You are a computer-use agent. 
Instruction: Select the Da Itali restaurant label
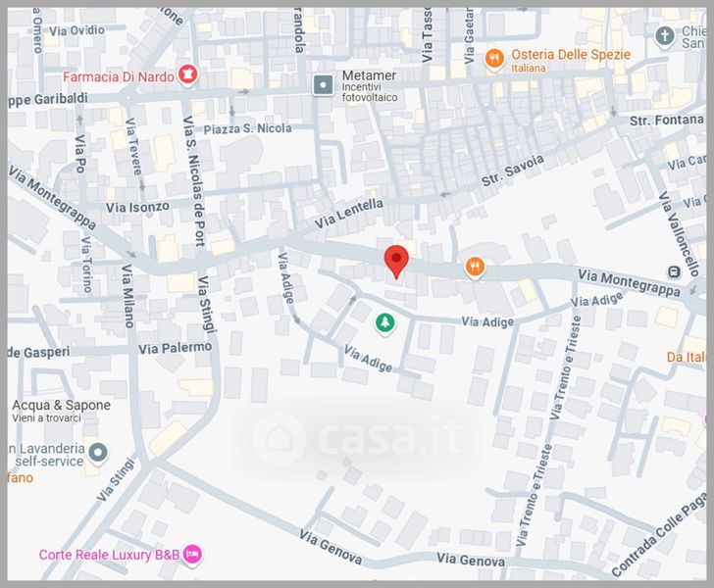(x=687, y=357)
